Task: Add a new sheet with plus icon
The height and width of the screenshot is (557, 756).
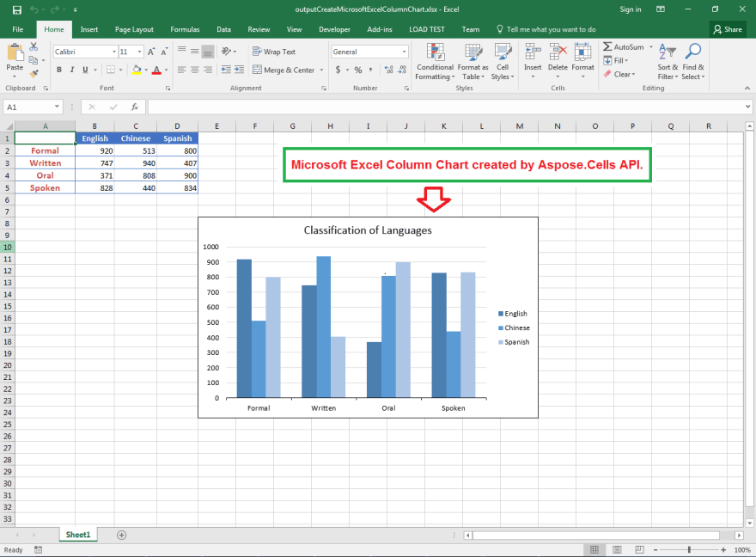Action: [121, 535]
